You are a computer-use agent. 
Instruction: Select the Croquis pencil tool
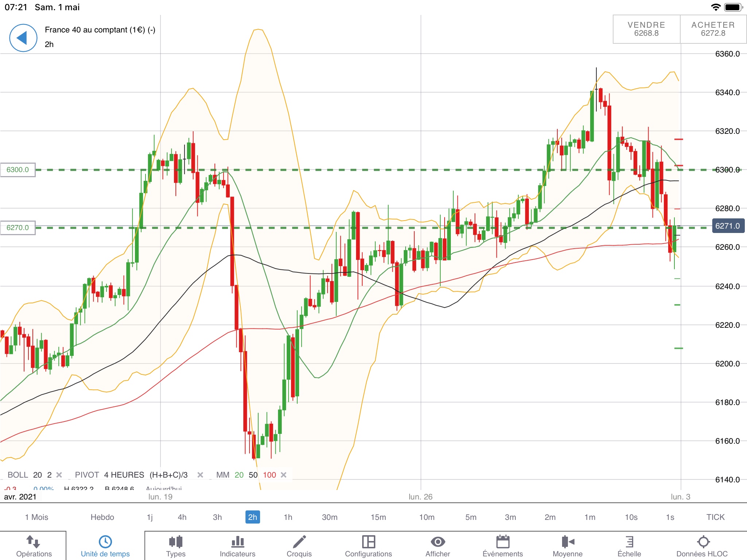(x=299, y=542)
